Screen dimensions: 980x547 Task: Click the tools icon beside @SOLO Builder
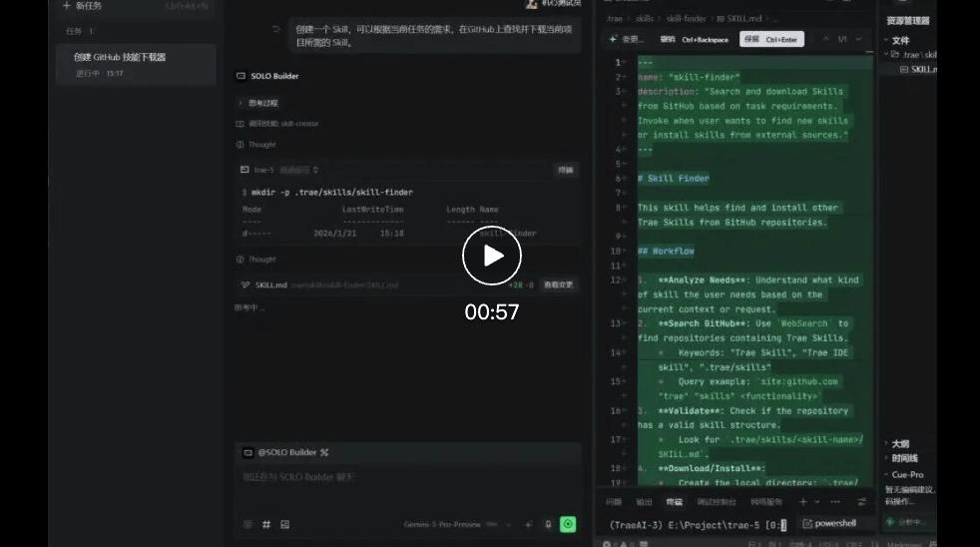pos(324,452)
